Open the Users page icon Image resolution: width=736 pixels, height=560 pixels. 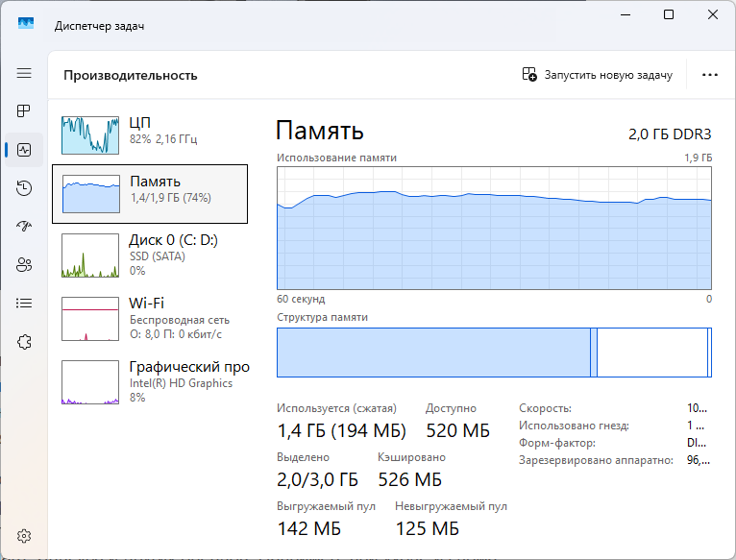pos(24,265)
